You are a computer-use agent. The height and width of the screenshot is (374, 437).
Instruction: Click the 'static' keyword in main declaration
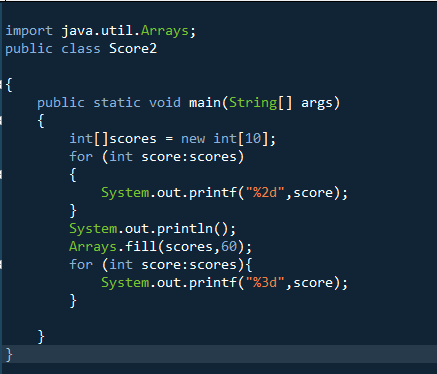coord(117,103)
